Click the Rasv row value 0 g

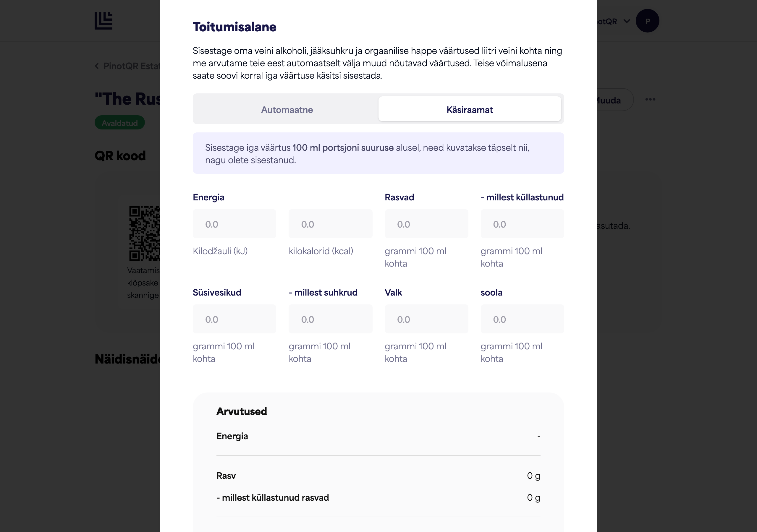click(533, 476)
